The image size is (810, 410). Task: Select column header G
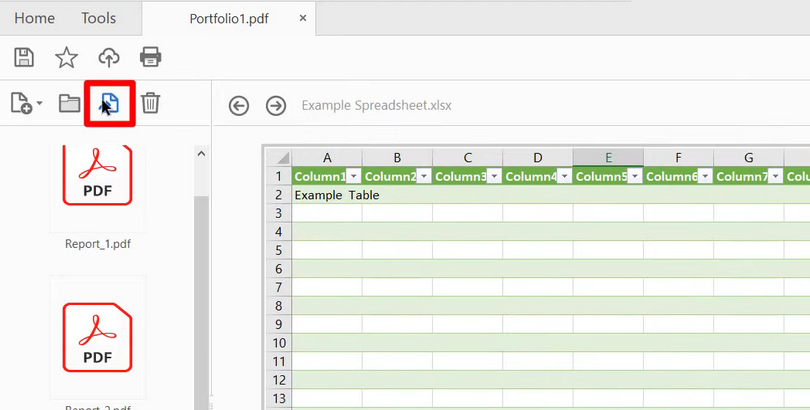[x=749, y=157]
